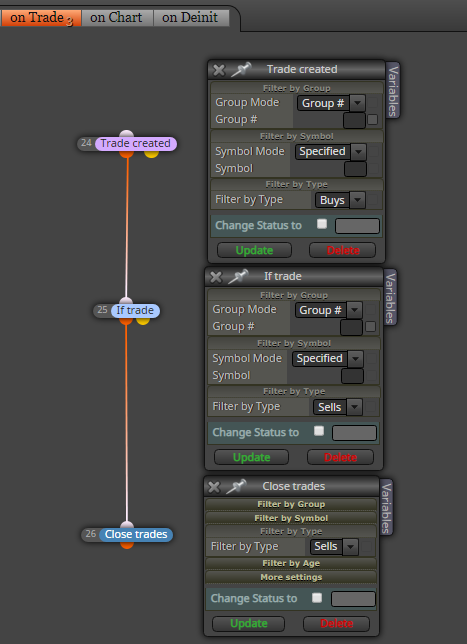This screenshot has height=644, width=467.
Task: Select the Close trades node 26
Action: (136, 534)
